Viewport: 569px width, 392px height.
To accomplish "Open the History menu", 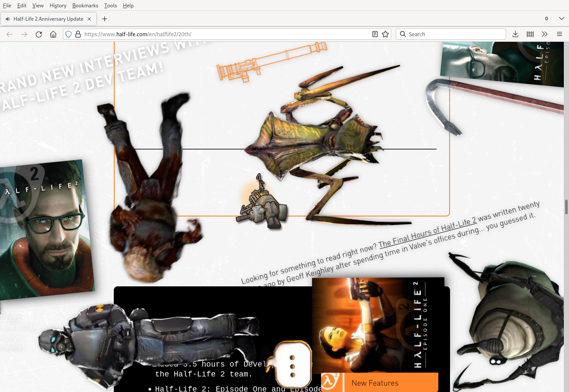I will pos(58,6).
